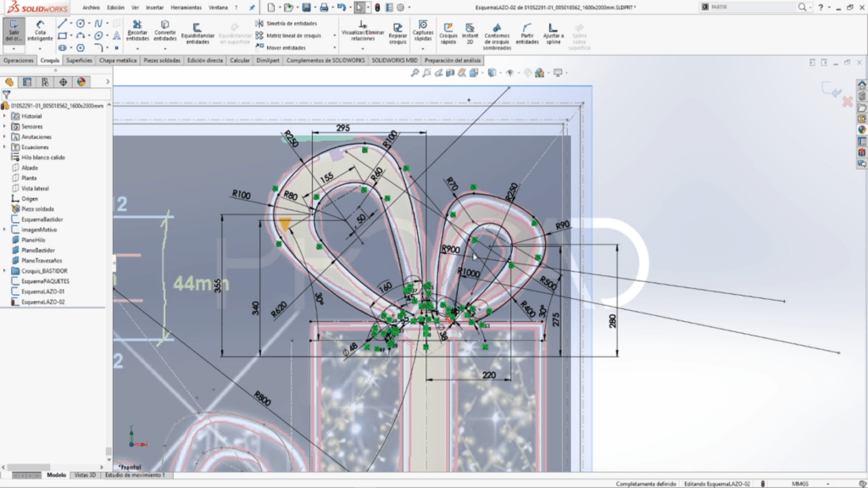Expand the Croquis_BASTIDOR folder
The width and height of the screenshot is (868, 488).
[4, 271]
